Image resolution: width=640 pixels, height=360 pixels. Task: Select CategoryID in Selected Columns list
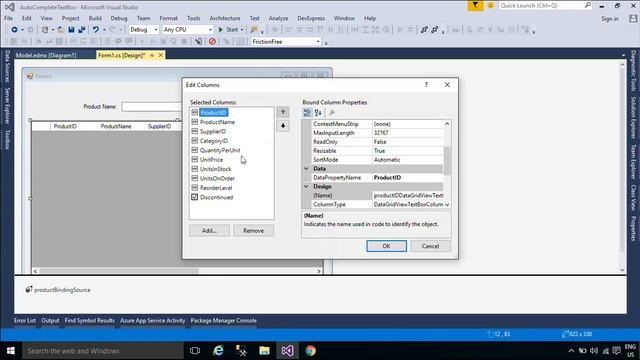tap(214, 141)
